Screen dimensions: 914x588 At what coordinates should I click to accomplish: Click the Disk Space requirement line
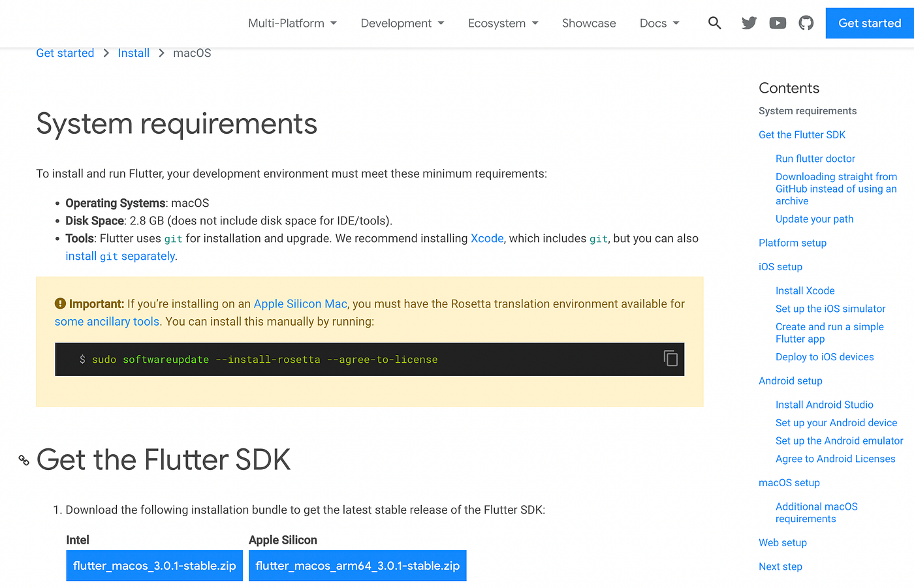[x=228, y=221]
